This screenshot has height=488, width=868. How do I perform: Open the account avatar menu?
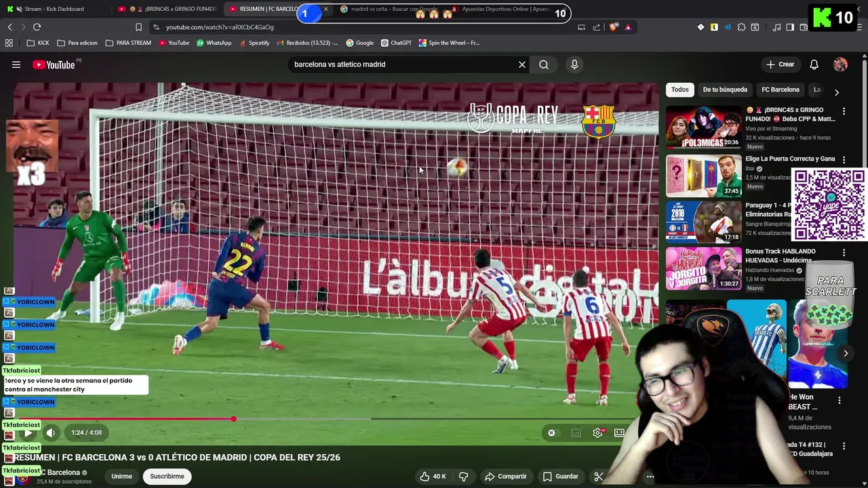click(840, 64)
